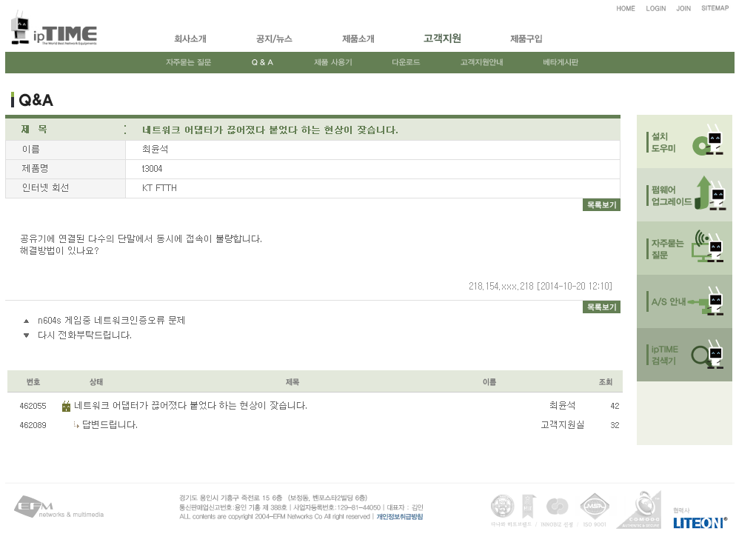Image resolution: width=756 pixels, height=551 pixels.
Task: Click the LITEON partner logo
Action: click(x=700, y=523)
